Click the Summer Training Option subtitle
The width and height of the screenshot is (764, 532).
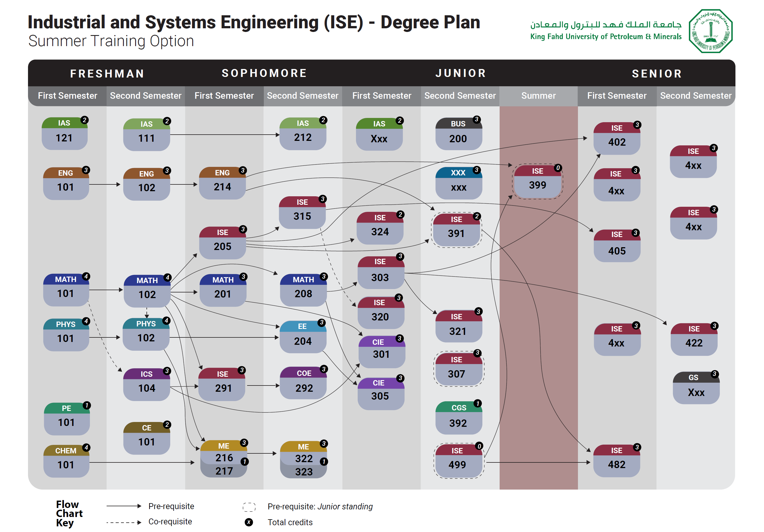[x=111, y=41]
